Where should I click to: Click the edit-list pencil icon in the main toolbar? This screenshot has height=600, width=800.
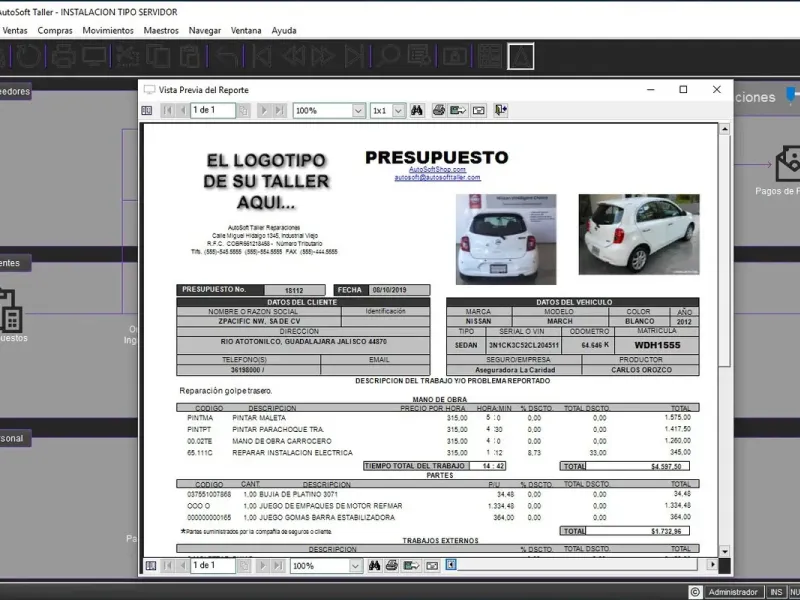(419, 56)
